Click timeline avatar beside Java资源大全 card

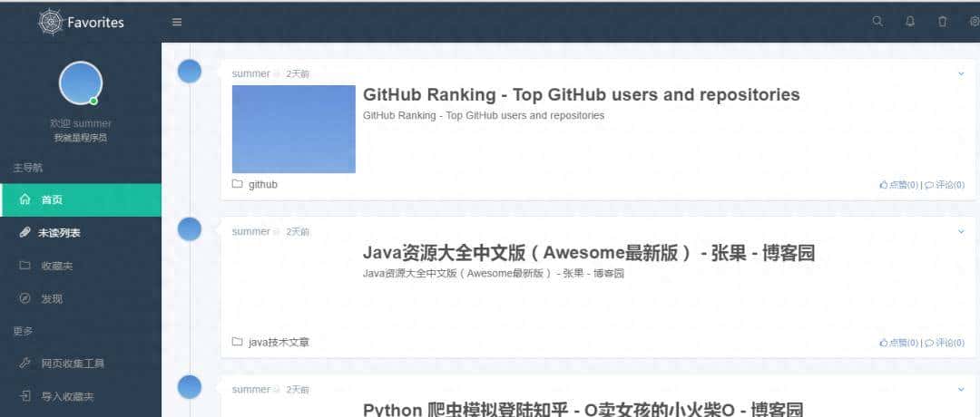tap(190, 229)
